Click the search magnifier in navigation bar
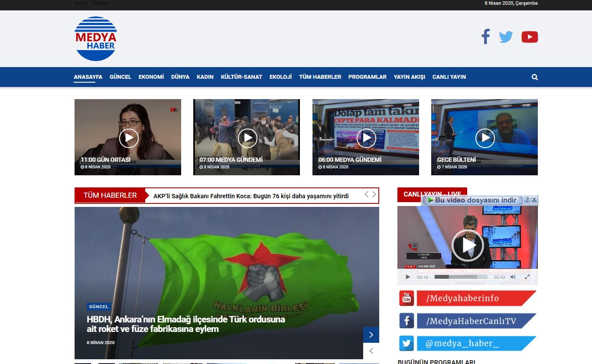Image resolution: width=592 pixels, height=364 pixels. 534,77
